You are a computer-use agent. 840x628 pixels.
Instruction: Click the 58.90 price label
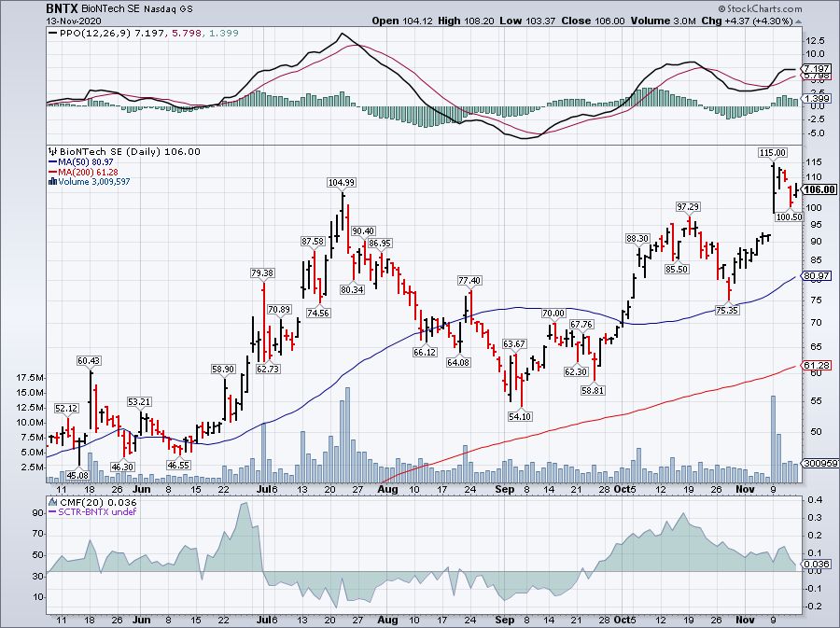click(223, 370)
